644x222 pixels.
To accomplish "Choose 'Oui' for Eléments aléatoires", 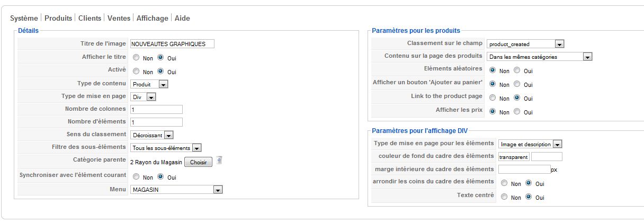I will click(x=516, y=70).
